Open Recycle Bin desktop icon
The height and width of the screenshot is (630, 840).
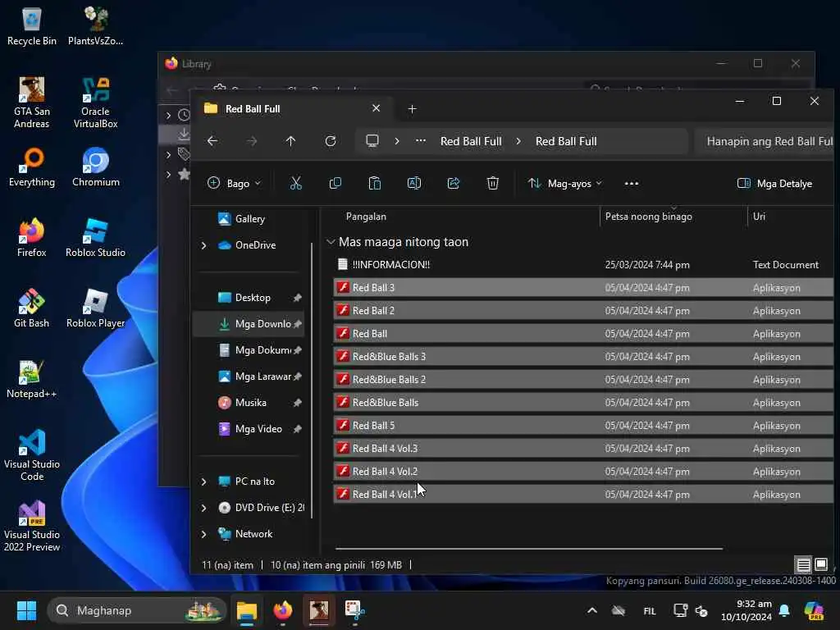(x=32, y=25)
